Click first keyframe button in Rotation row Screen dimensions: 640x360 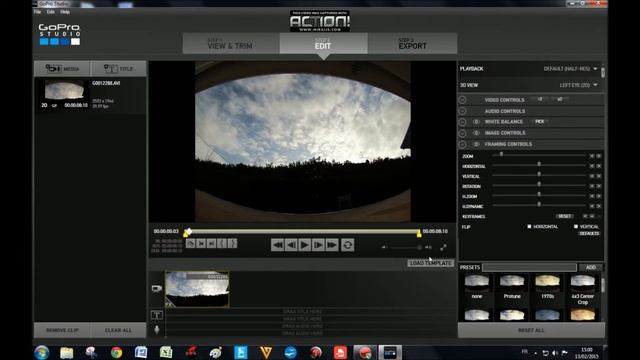click(x=591, y=186)
